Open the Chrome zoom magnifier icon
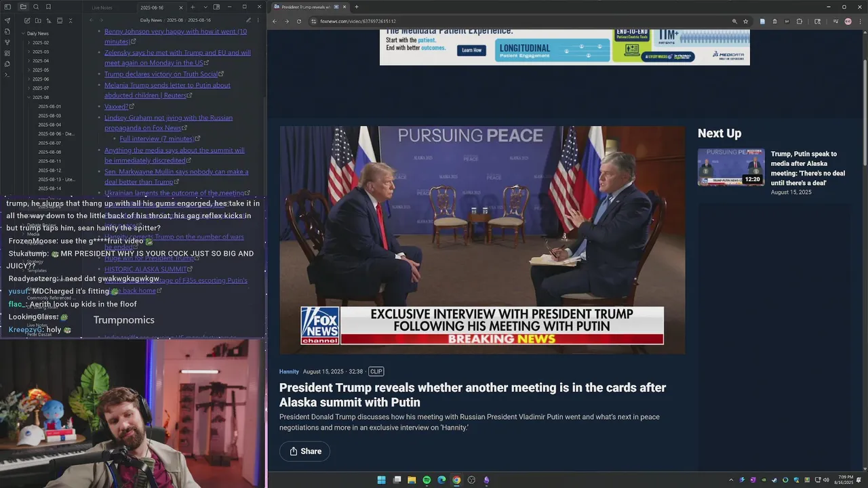 (x=734, y=21)
